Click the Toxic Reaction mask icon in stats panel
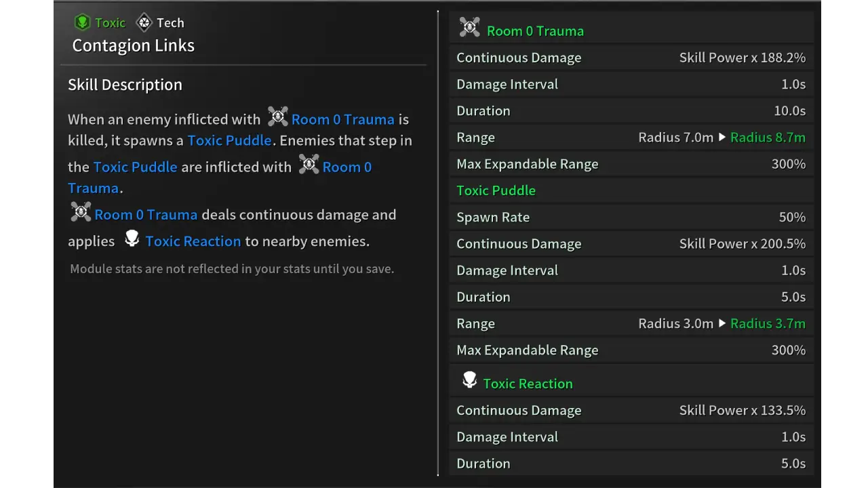 click(x=470, y=380)
